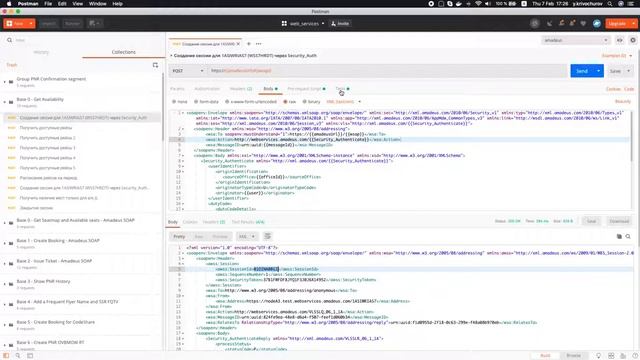Open new window icon dropdown in header

95,23
